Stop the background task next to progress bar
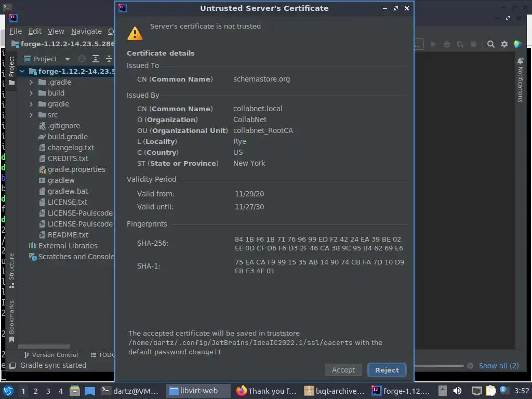Screen dimensions: 532x399 click(470, 366)
